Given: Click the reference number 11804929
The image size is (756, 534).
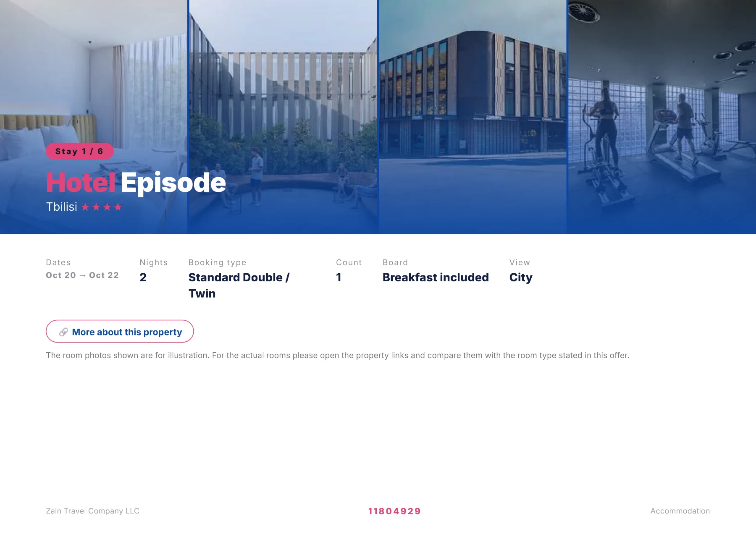Looking at the screenshot, I should [x=394, y=511].
